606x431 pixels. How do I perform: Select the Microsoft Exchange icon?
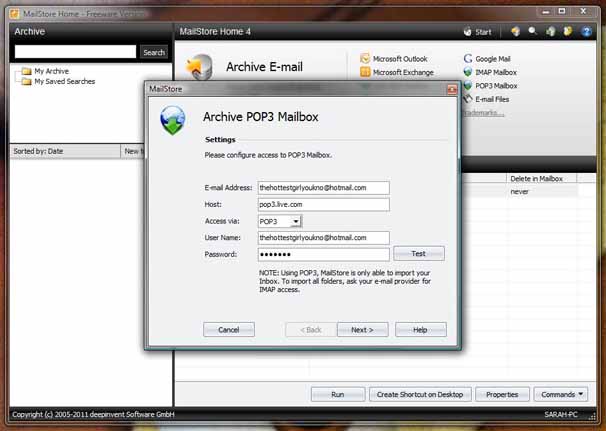pyautogui.click(x=365, y=72)
